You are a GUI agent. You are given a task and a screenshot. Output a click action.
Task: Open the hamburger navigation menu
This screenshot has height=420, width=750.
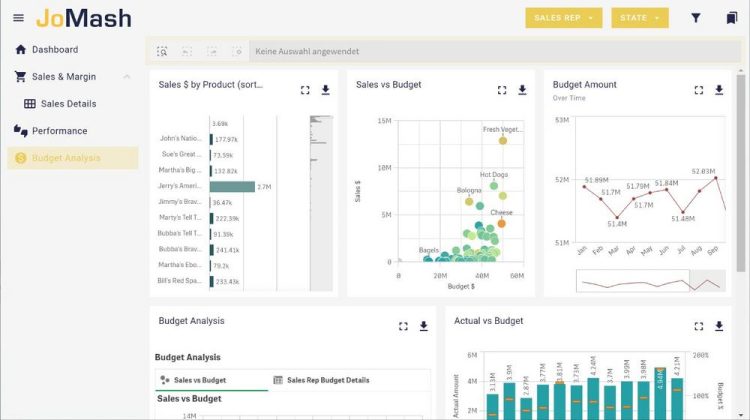pyautogui.click(x=18, y=18)
